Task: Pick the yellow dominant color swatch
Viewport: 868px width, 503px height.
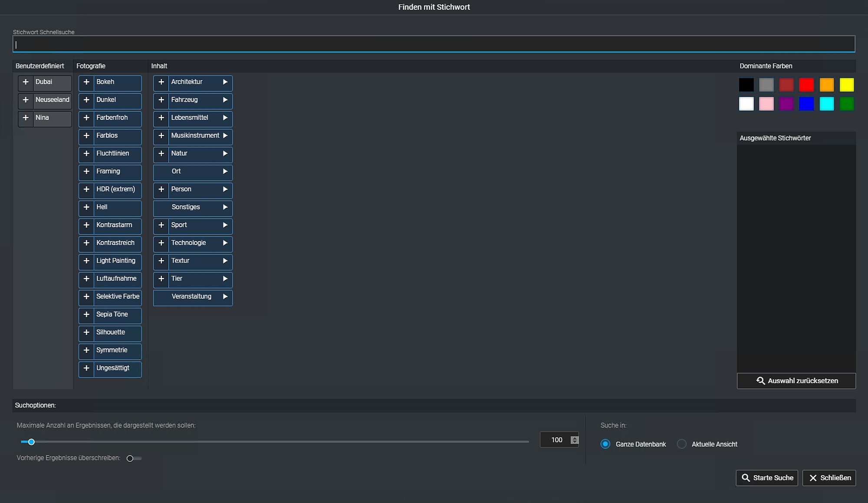Action: point(846,85)
